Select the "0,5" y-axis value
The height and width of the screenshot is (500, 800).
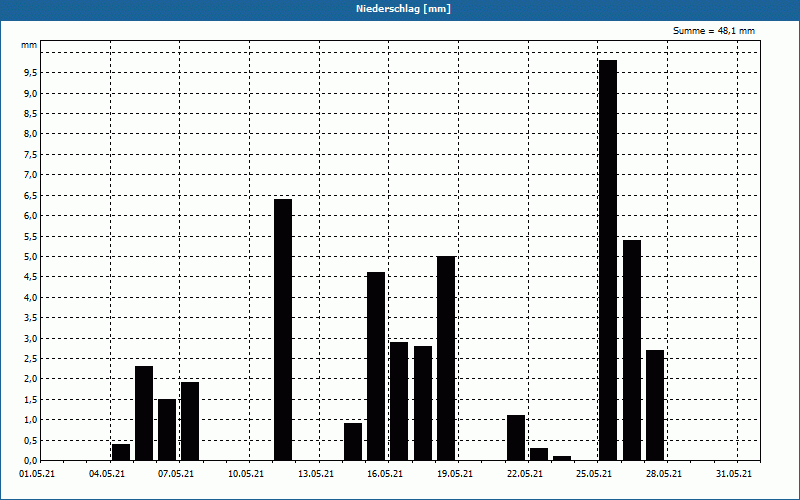pos(31,440)
